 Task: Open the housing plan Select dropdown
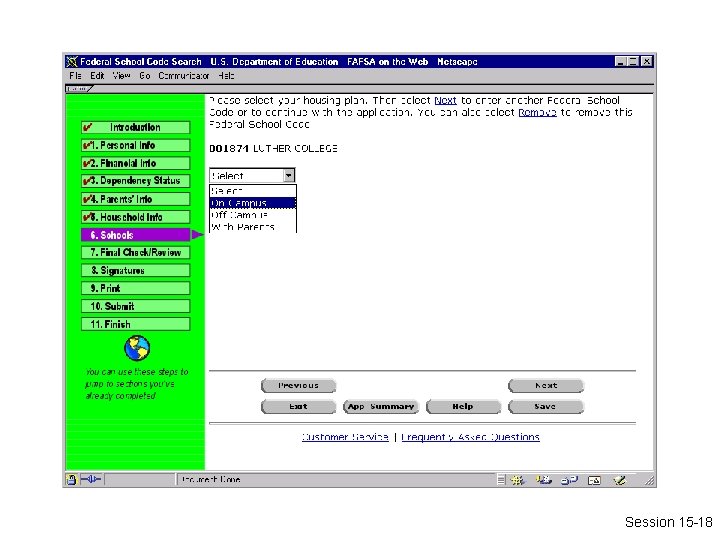pyautogui.click(x=252, y=175)
